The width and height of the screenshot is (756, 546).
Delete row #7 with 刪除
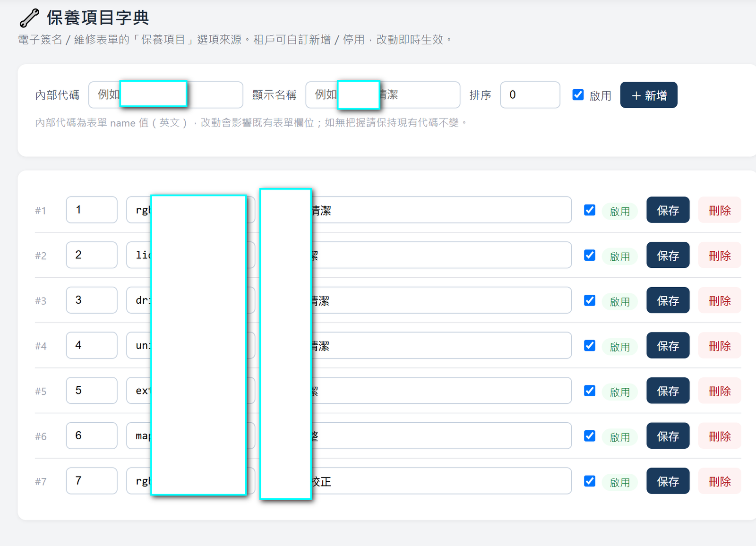pos(720,481)
